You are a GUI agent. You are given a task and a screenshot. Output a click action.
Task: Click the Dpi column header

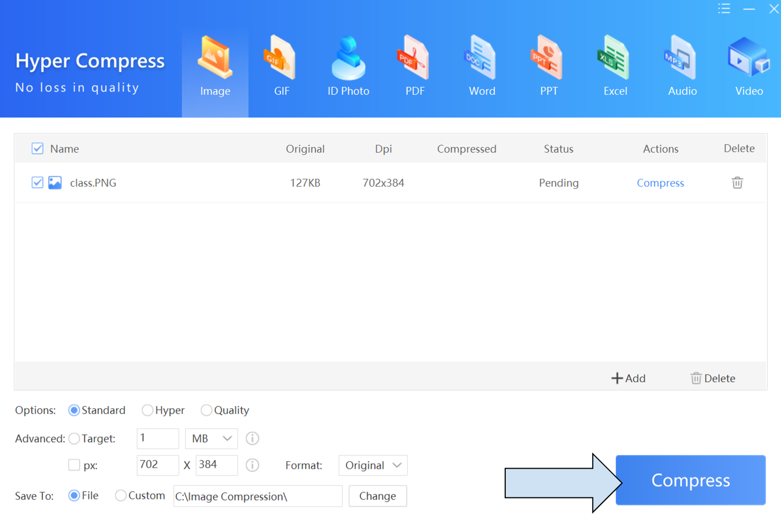pos(383,149)
